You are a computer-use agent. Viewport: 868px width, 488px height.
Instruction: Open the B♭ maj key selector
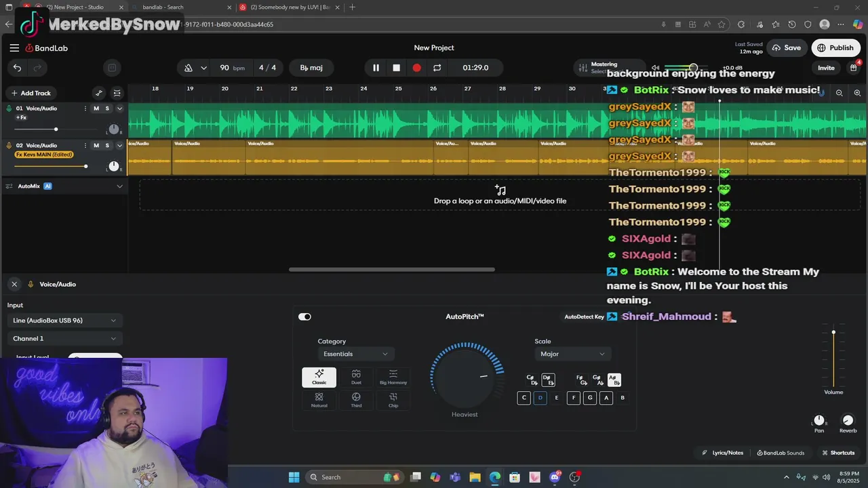tap(311, 68)
